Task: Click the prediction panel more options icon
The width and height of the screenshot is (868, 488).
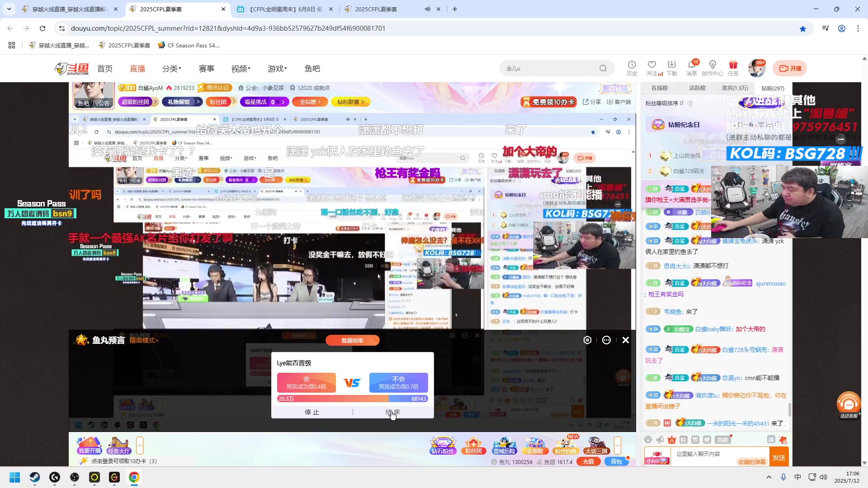Action: click(x=606, y=340)
